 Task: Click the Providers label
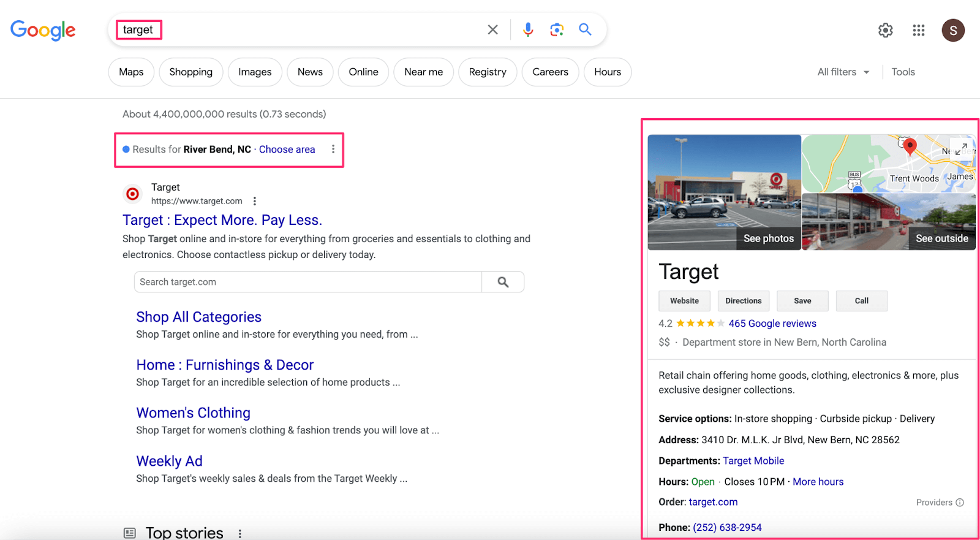(934, 503)
